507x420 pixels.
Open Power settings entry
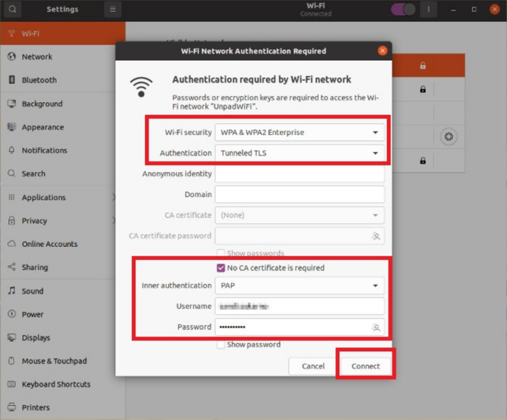tap(63, 314)
